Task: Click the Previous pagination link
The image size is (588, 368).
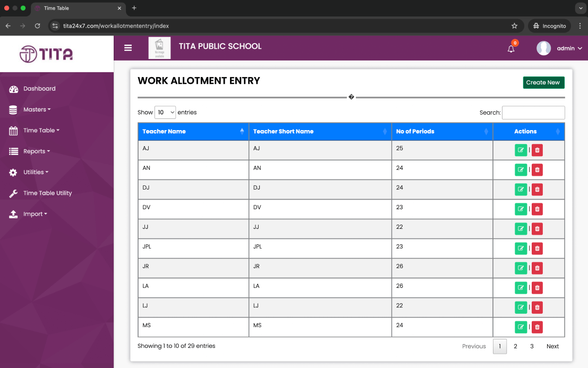Action: (474, 346)
